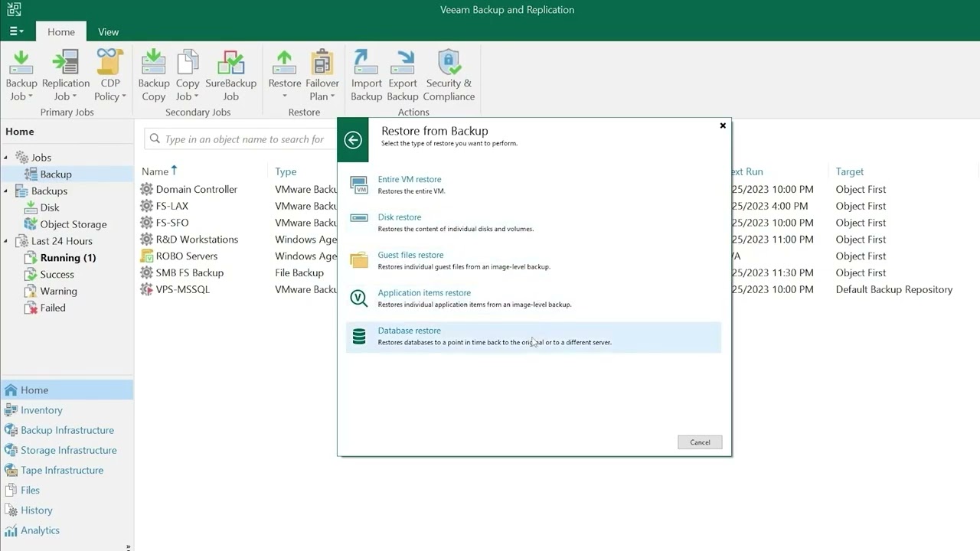This screenshot has height=551, width=980.
Task: Choose Application items restore link
Action: click(x=424, y=292)
